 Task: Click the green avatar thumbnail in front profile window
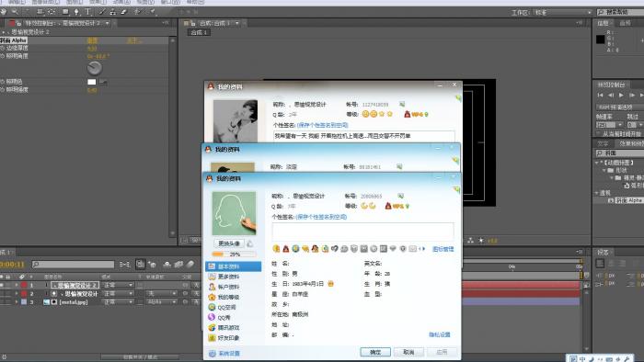coord(234,213)
